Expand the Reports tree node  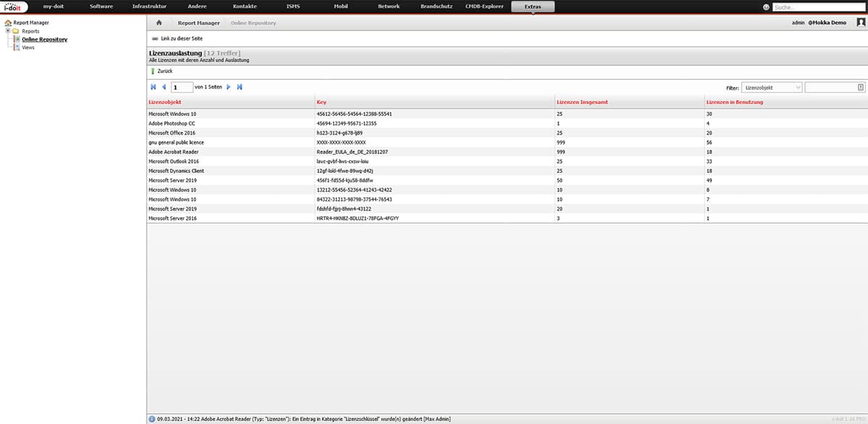point(7,31)
